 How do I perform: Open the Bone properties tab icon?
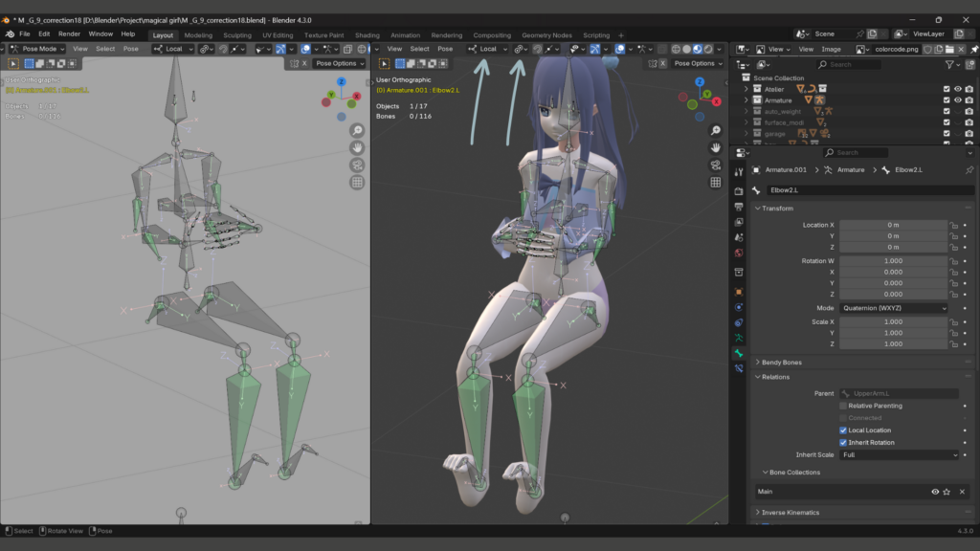coord(738,353)
